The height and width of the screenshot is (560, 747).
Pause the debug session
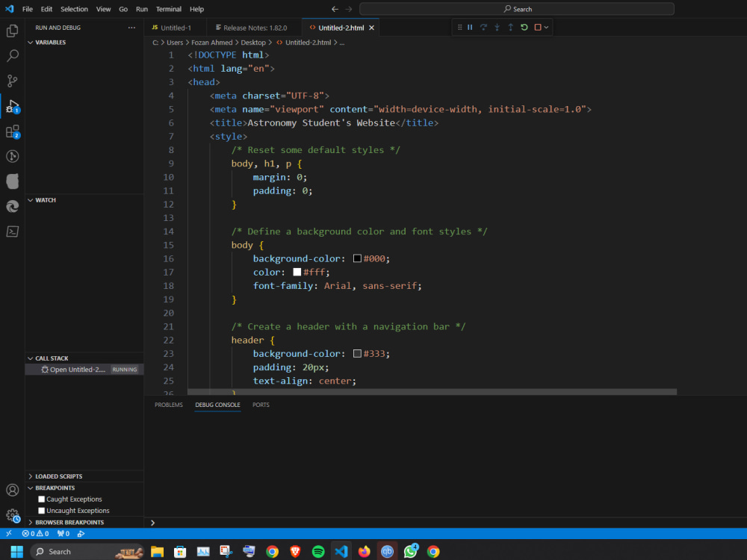(470, 27)
